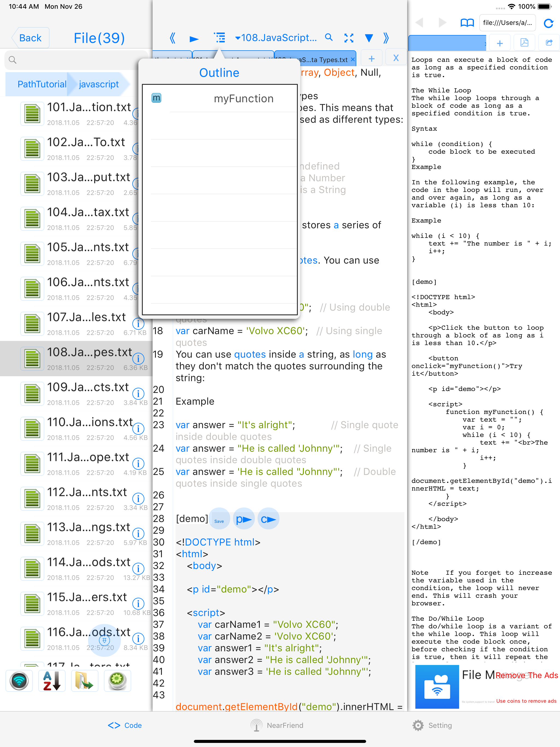
Task: Open file 101.Ja...tion.txt
Action: click(x=76, y=114)
